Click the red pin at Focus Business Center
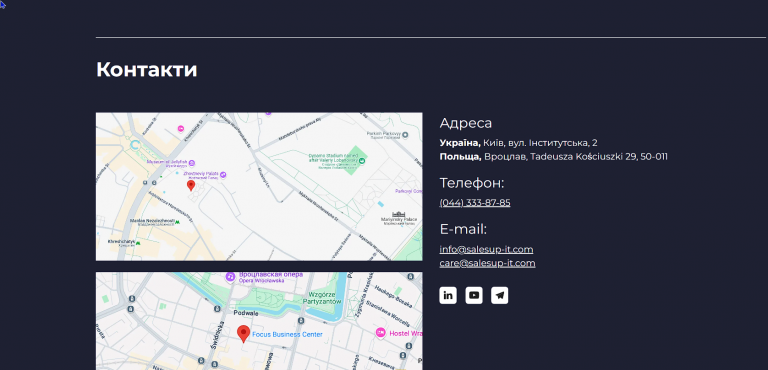 (243, 334)
